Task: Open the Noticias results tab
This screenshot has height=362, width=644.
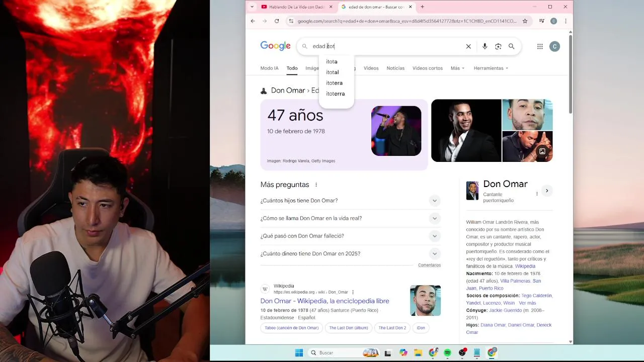Action: pyautogui.click(x=395, y=68)
